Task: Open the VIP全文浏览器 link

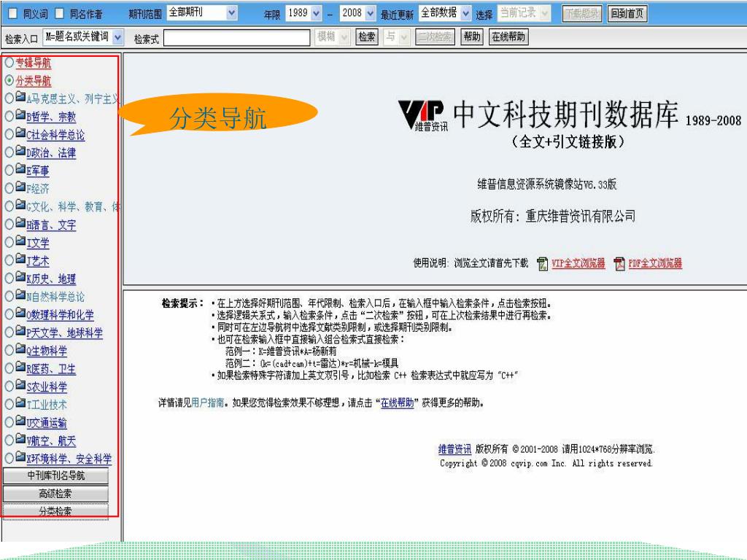Action: [x=578, y=263]
